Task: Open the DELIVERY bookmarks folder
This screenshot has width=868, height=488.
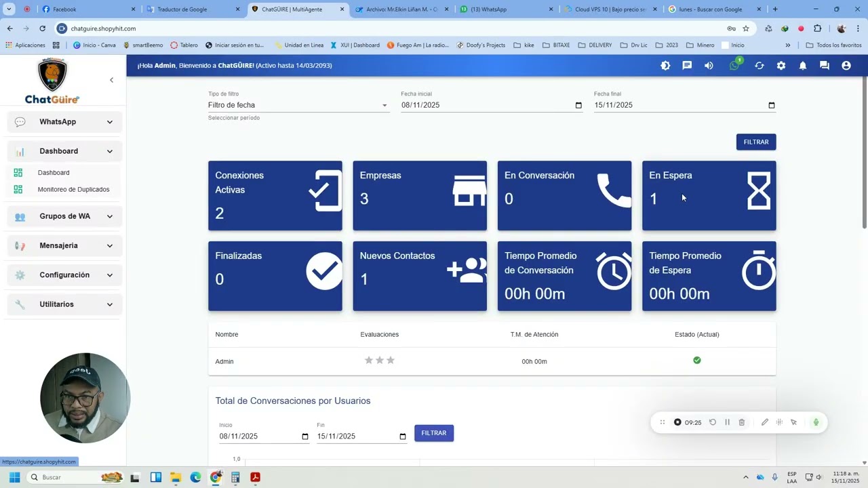Action: pos(595,45)
